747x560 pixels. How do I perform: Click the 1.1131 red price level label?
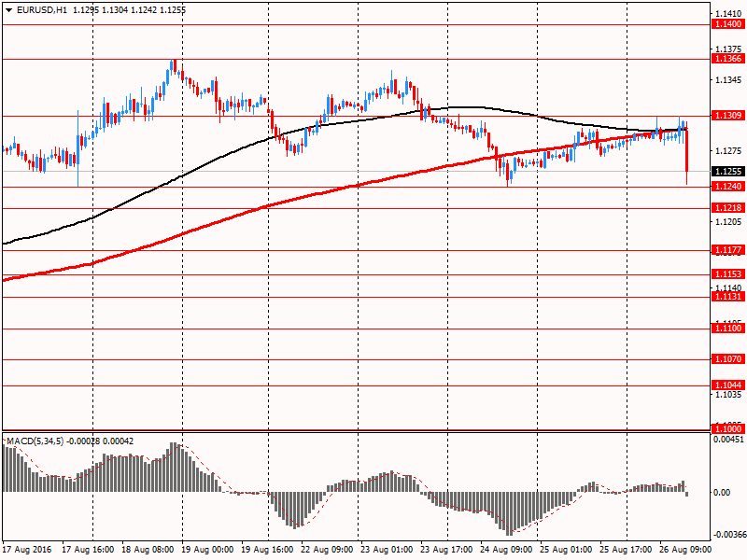pos(727,297)
